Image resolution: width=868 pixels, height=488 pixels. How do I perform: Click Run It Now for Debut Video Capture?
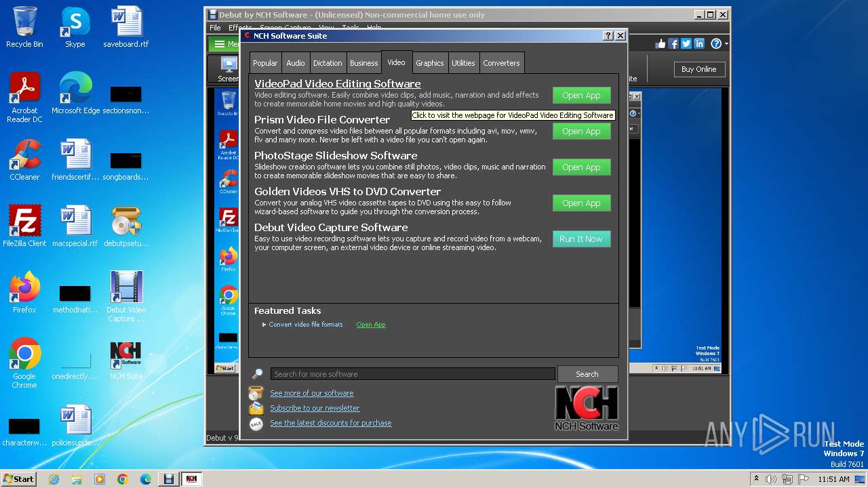[581, 239]
